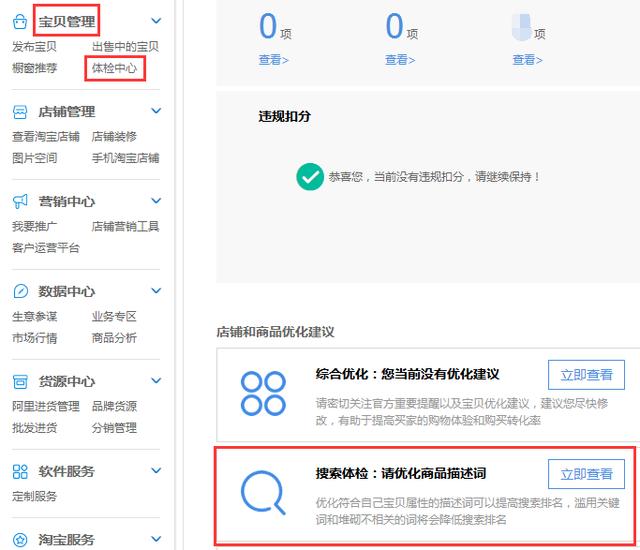
Task: Click the 店铺管理 store icon
Action: (x=20, y=111)
